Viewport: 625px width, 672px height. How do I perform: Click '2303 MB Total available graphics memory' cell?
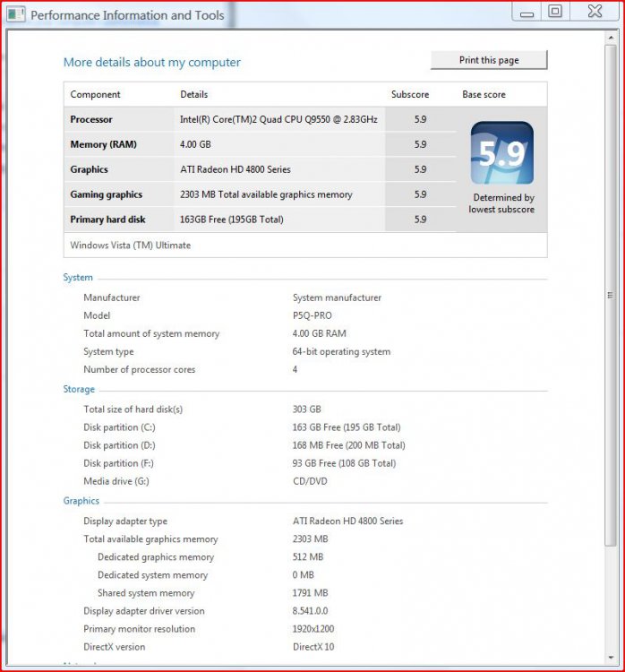coord(266,194)
